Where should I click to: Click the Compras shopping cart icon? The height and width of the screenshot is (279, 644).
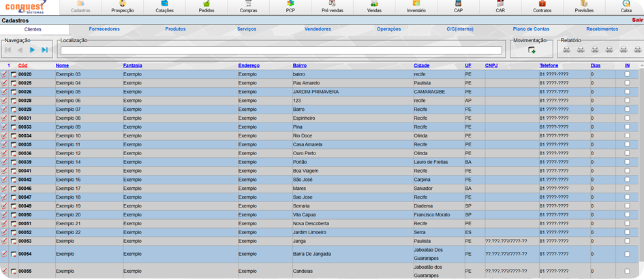point(248,4)
